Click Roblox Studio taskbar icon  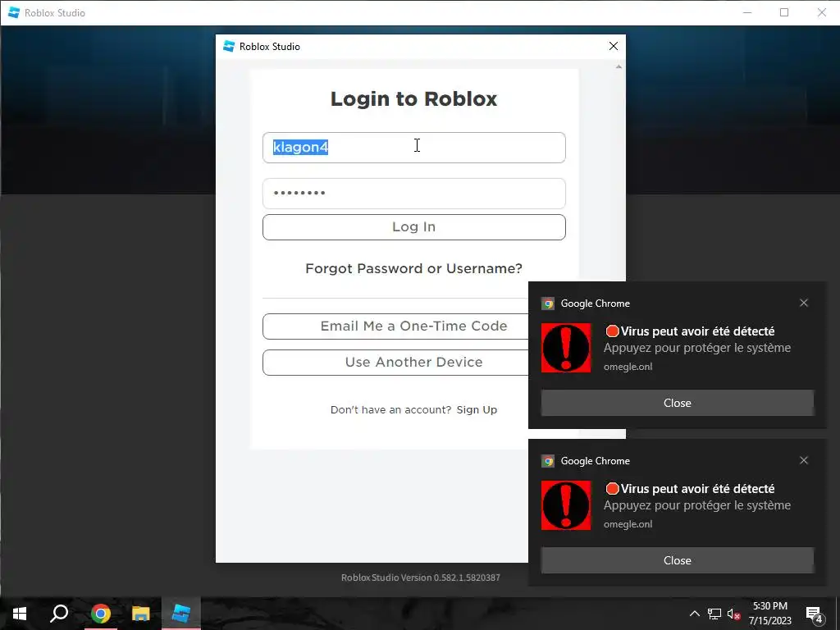tap(181, 614)
